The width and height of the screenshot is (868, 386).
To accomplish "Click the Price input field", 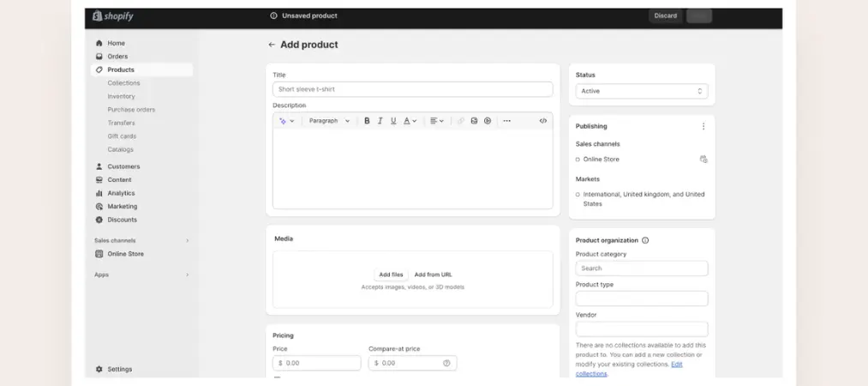I will [317, 364].
